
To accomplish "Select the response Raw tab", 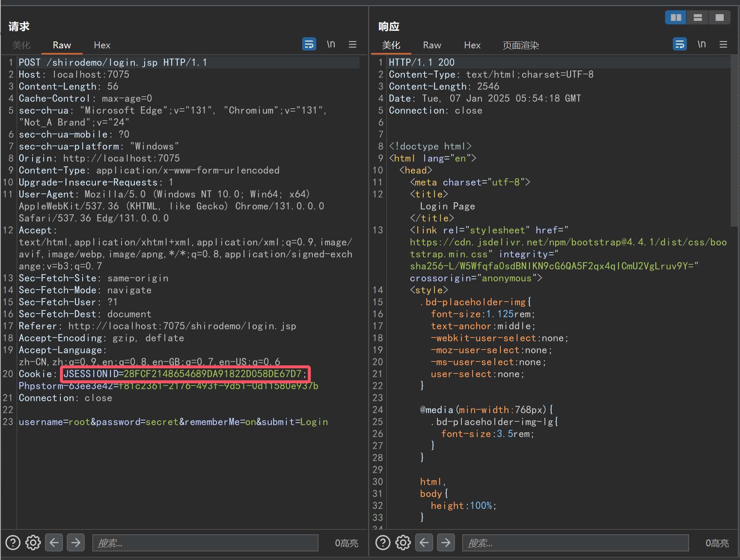I will (x=432, y=45).
